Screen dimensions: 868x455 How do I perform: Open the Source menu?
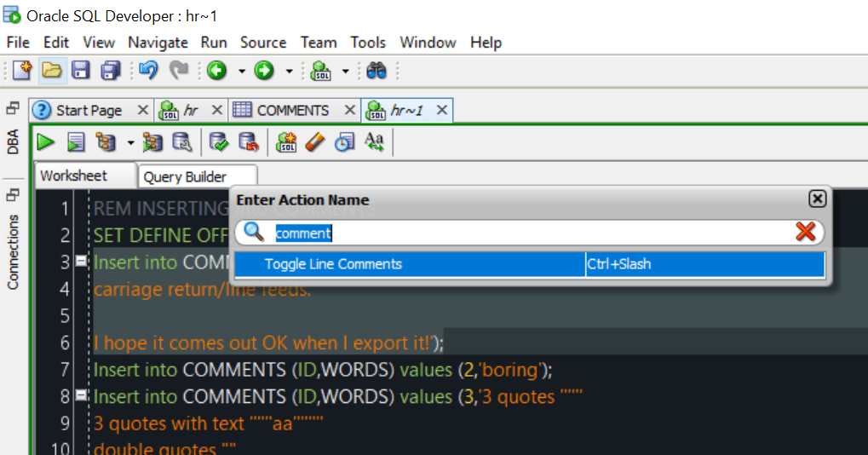(x=263, y=43)
